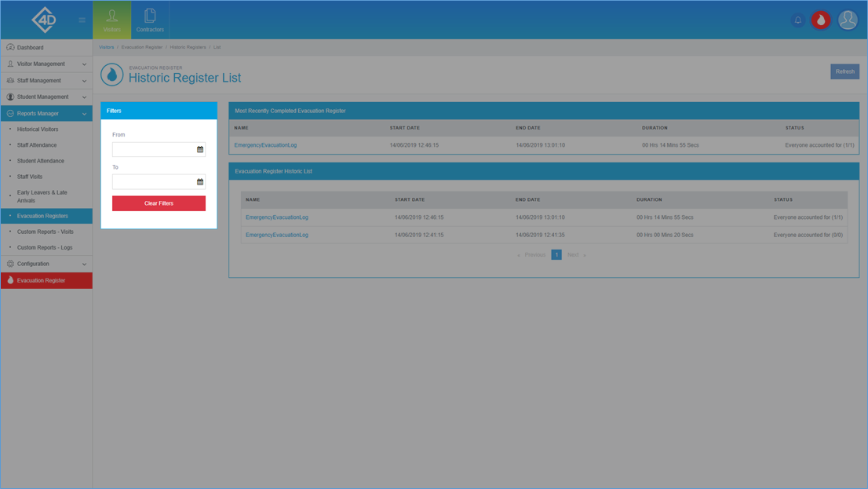Open Custom Reports - Logs
868x489 pixels.
point(44,247)
